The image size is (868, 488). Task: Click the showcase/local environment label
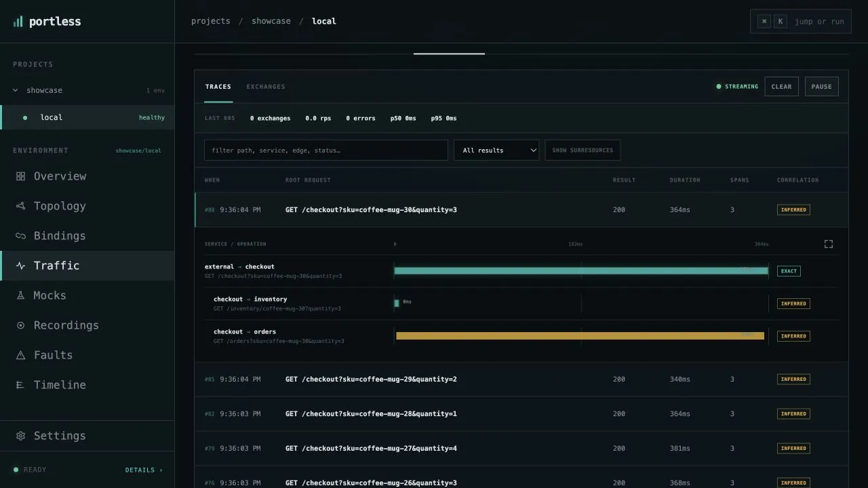tap(138, 150)
